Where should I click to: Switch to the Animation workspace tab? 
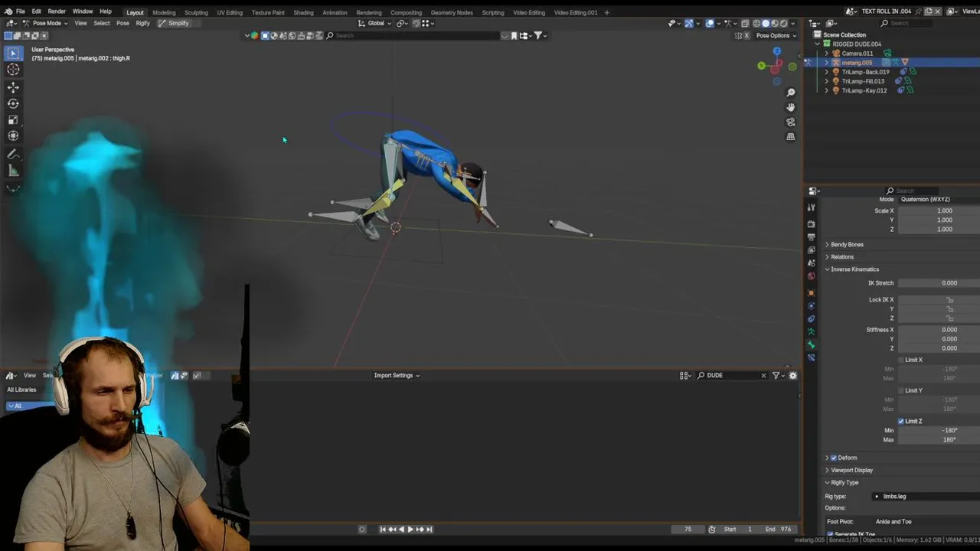coord(335,12)
